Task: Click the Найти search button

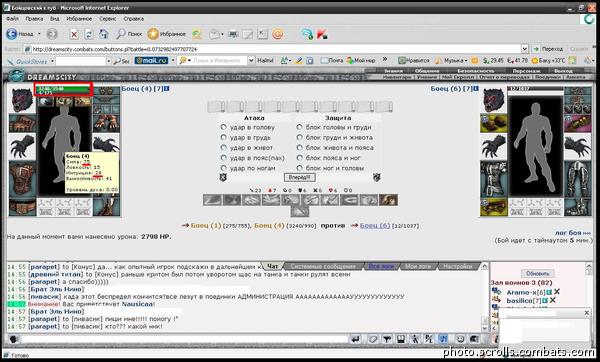Action: pyautogui.click(x=265, y=60)
